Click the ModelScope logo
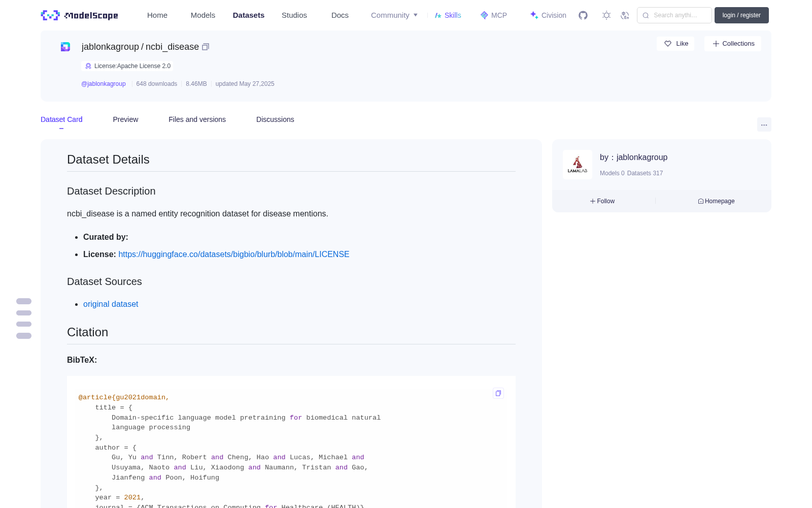 point(79,15)
